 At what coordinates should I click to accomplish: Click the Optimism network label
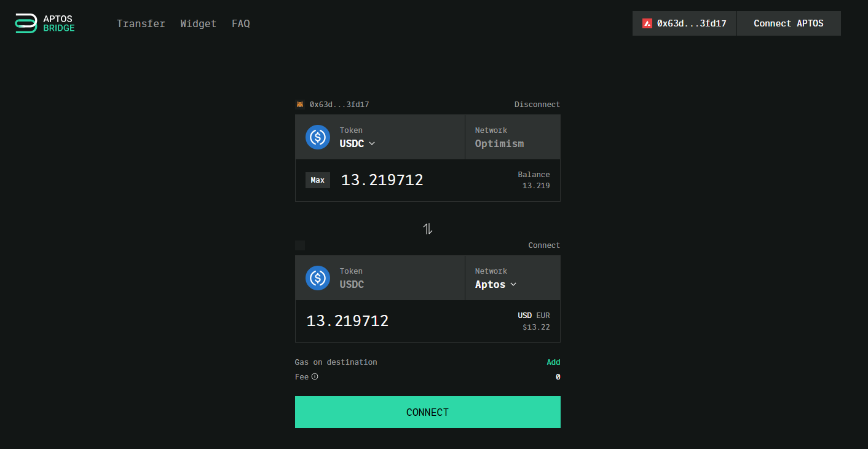click(499, 143)
